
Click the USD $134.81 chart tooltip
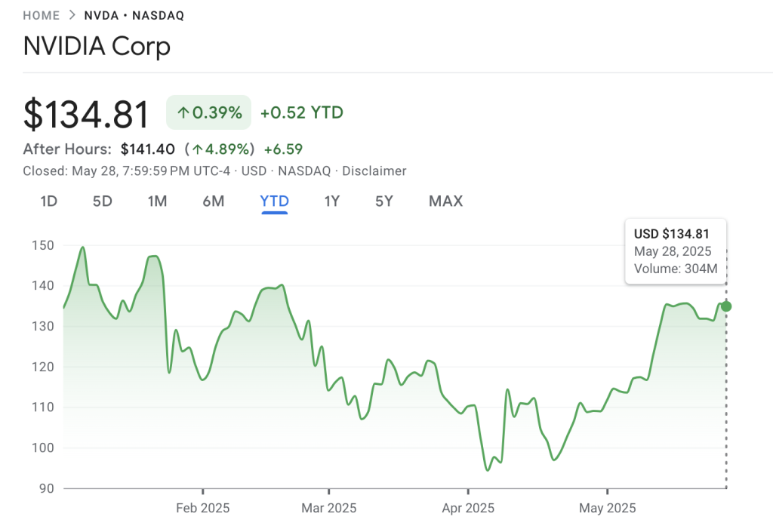[x=676, y=251]
